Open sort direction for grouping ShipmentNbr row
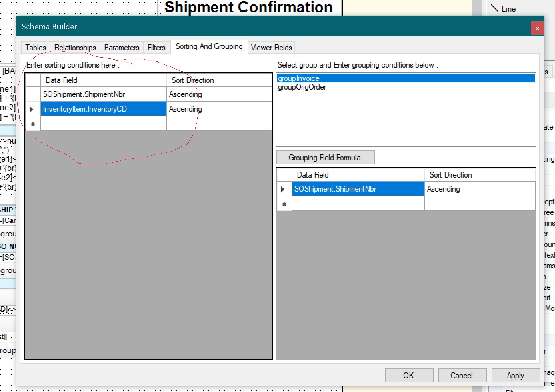 (480, 189)
